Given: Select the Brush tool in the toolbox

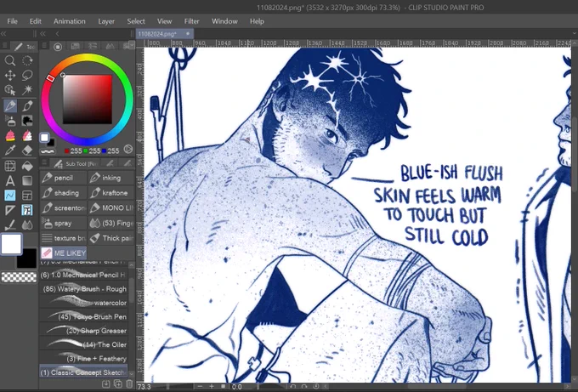Looking at the screenshot, I should click(x=27, y=105).
